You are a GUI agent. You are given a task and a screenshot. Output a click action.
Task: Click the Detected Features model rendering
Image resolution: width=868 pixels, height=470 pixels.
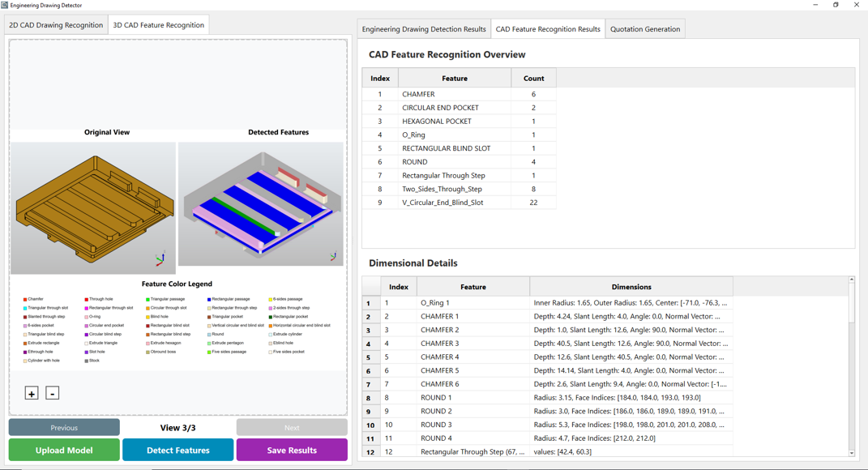(x=261, y=204)
